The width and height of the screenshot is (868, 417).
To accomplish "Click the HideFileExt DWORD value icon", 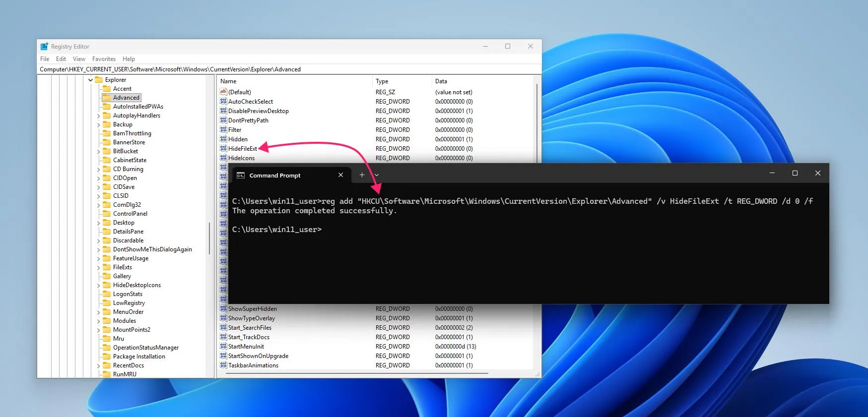I will point(223,148).
